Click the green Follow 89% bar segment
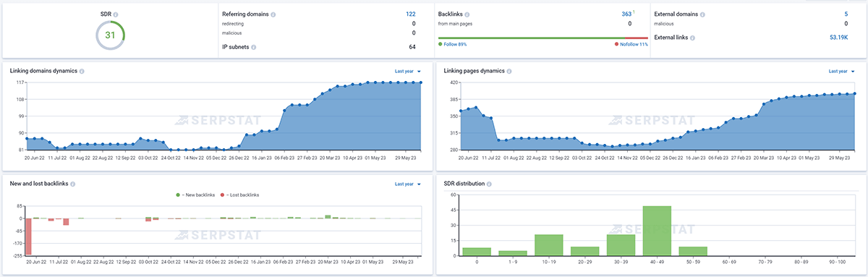 click(x=531, y=38)
